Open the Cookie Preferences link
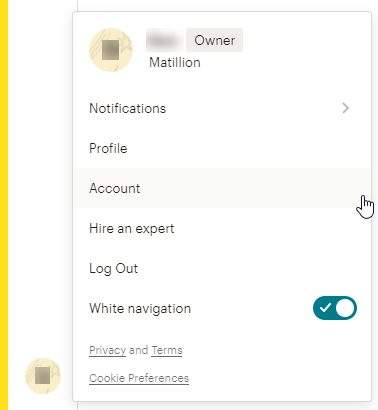Screen dimensions: 378x410 [139, 378]
